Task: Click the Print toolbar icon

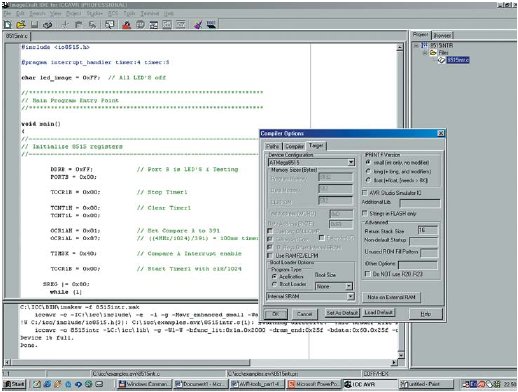Action: point(48,24)
